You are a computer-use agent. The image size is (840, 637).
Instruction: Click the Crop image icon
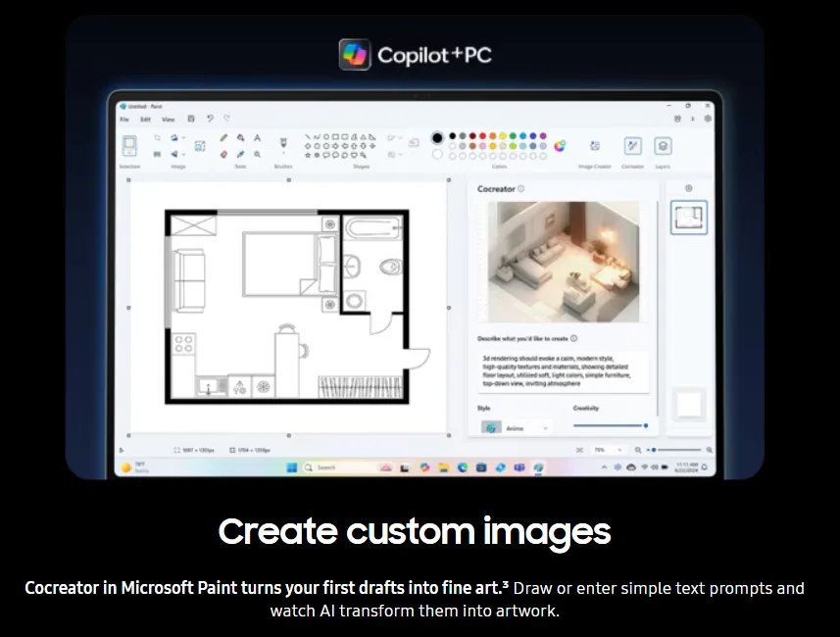coord(157,137)
